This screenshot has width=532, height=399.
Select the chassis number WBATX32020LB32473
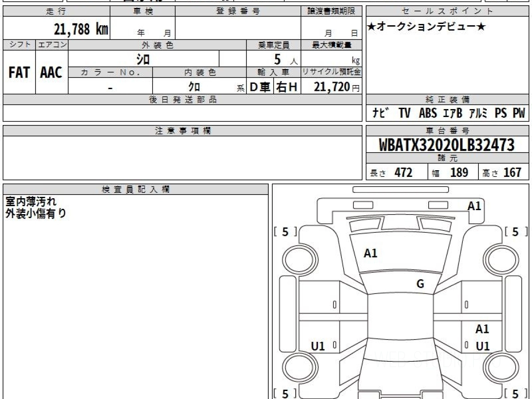(447, 145)
